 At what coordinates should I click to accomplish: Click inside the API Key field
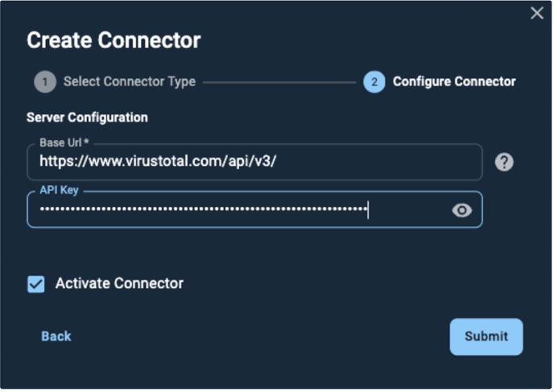254,210
